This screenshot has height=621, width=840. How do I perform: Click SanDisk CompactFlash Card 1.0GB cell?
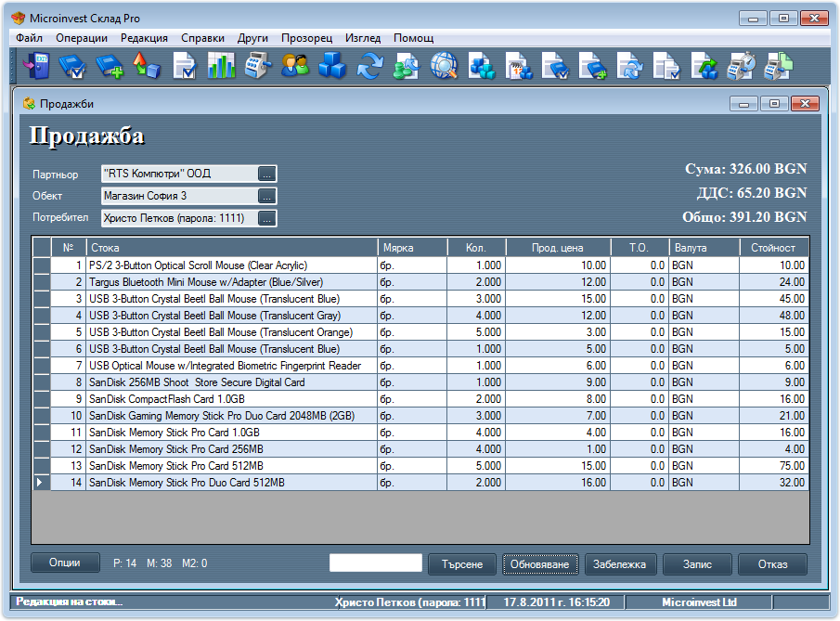(x=231, y=398)
